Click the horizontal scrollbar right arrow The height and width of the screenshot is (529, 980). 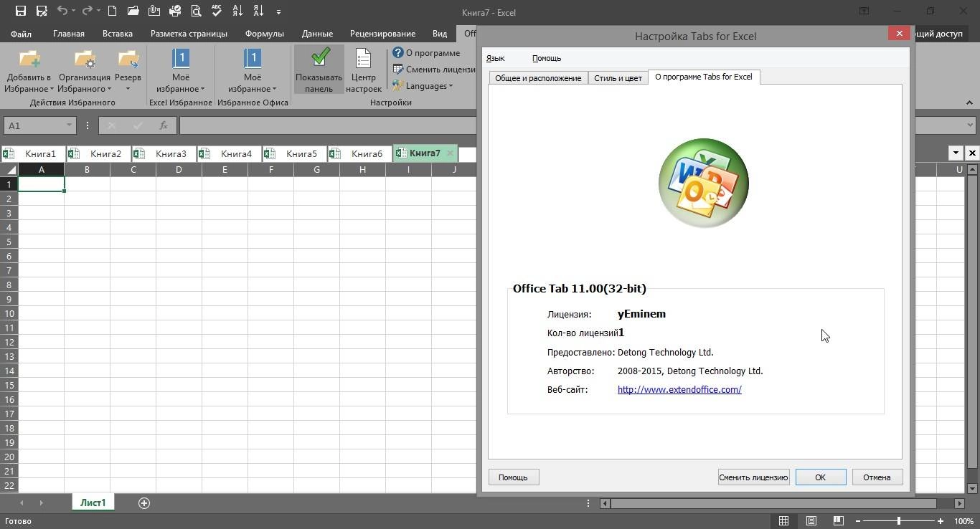point(959,503)
